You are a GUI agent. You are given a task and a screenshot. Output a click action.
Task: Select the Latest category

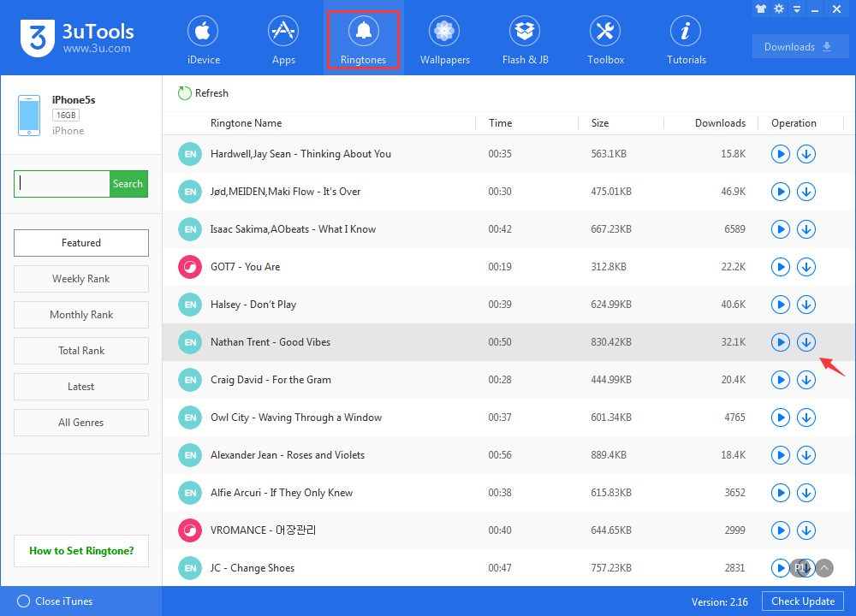click(x=81, y=387)
